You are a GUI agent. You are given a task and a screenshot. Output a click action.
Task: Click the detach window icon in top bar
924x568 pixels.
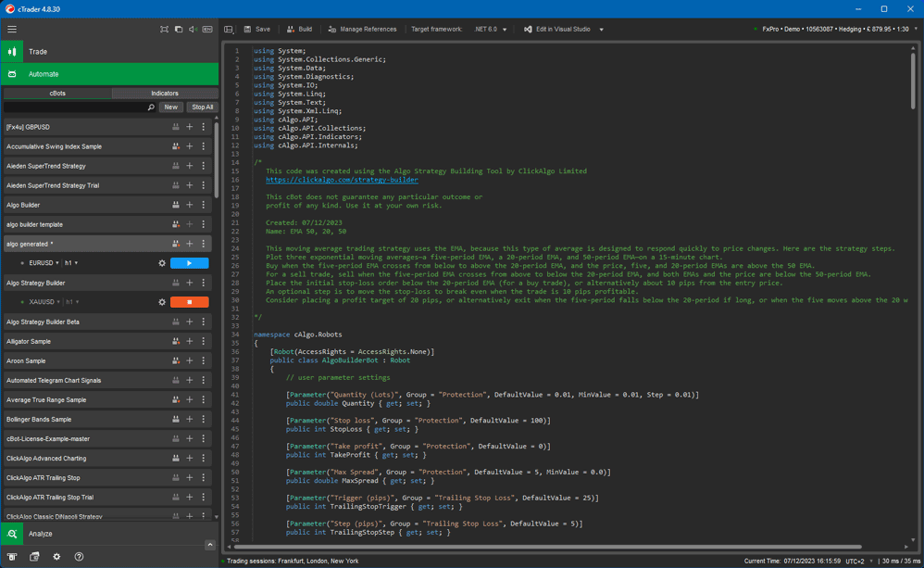tap(179, 29)
